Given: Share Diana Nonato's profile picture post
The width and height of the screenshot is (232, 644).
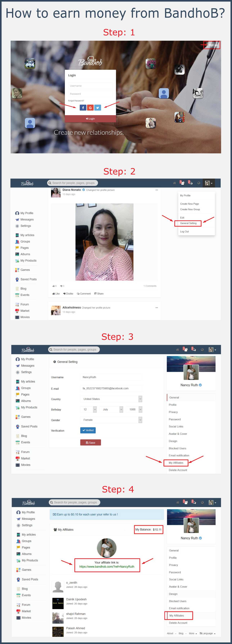Looking at the screenshot, I should [x=99, y=294].
